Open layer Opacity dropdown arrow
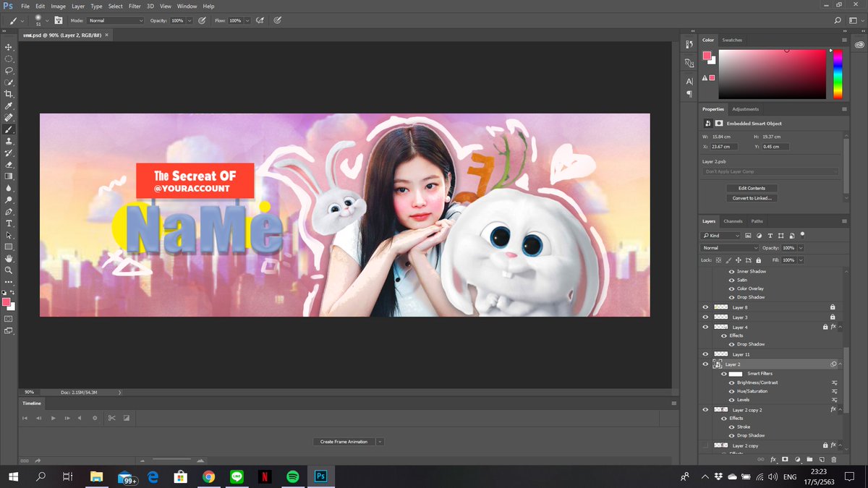868x488 pixels. (x=801, y=248)
